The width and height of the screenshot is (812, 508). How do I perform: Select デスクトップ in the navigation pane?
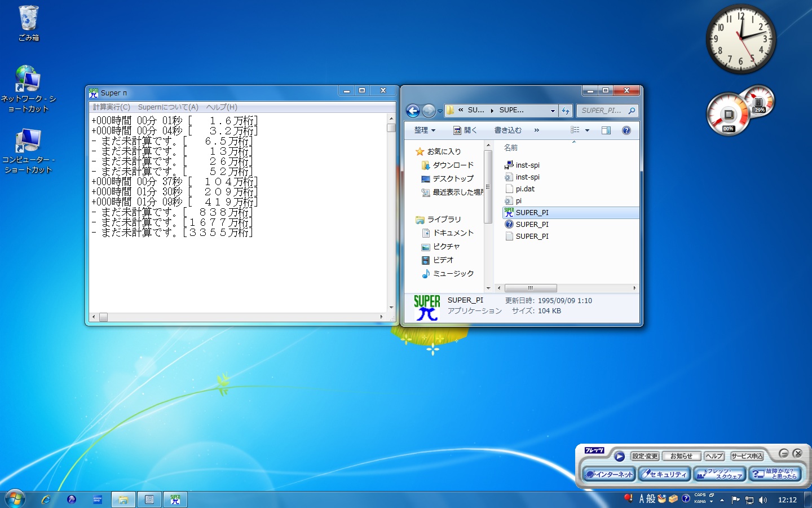pyautogui.click(x=448, y=179)
